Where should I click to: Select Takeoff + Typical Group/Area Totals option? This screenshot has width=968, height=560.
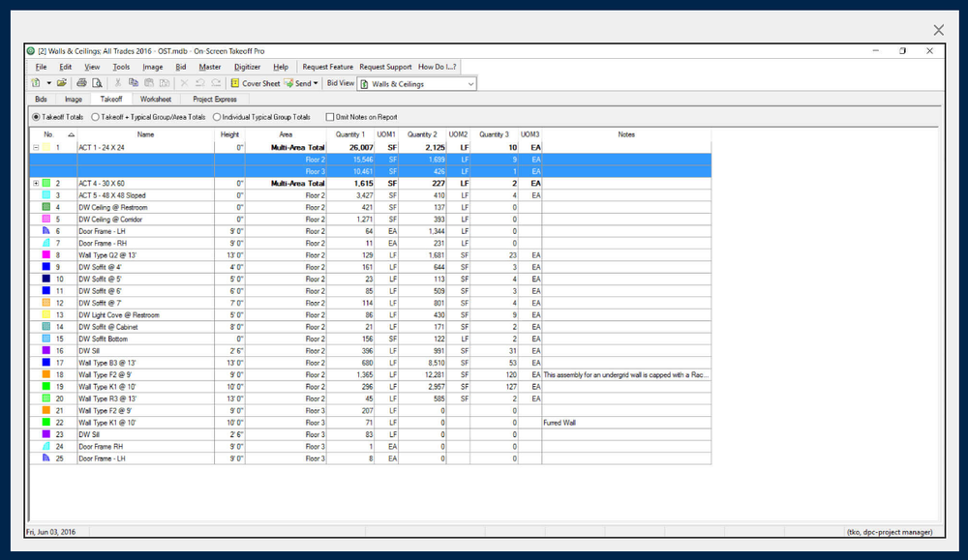(95, 117)
